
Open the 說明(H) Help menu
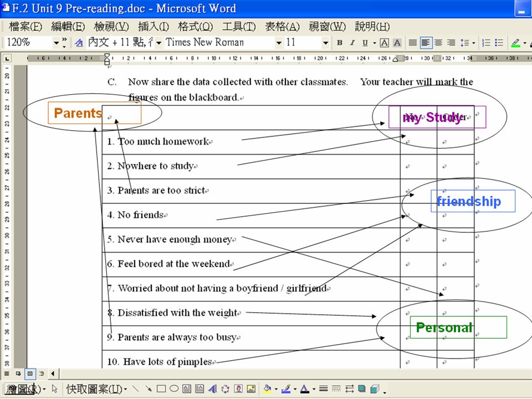(x=372, y=27)
